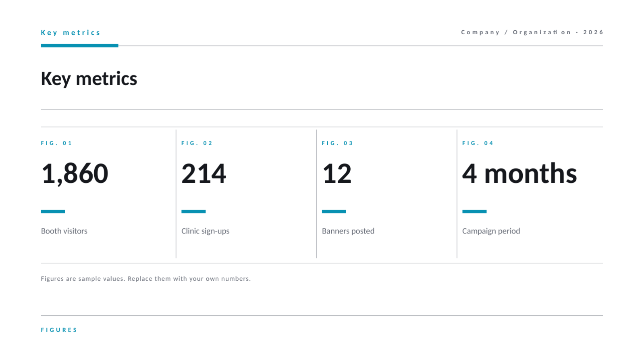The width and height of the screenshot is (644, 363).
Task: Select the FIG. 01 label
Action: (x=56, y=143)
